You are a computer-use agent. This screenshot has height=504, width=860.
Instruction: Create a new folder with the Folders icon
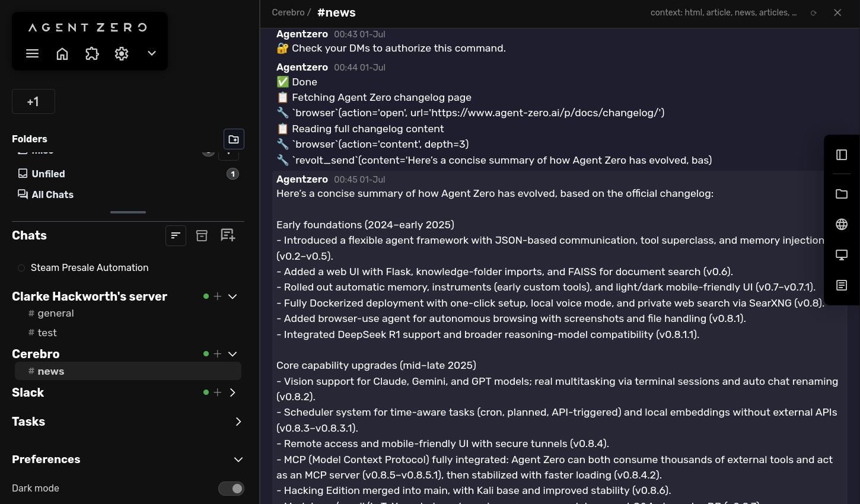[234, 139]
